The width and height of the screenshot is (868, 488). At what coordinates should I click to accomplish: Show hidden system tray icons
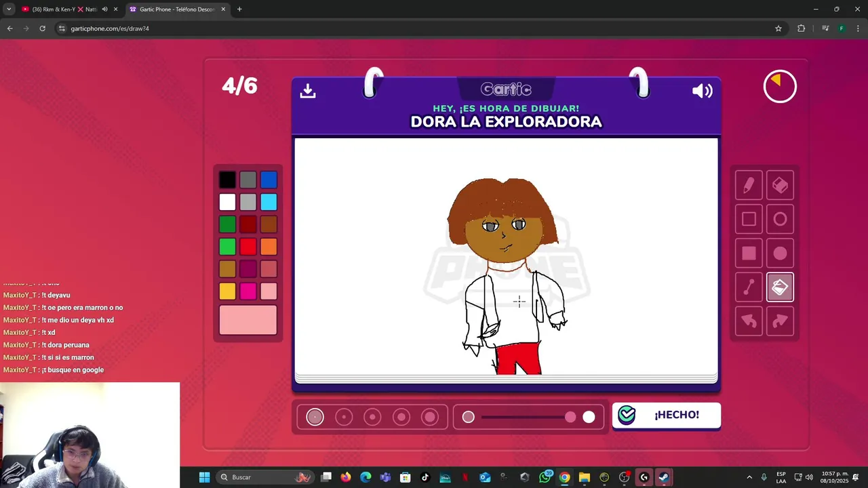pyautogui.click(x=749, y=477)
